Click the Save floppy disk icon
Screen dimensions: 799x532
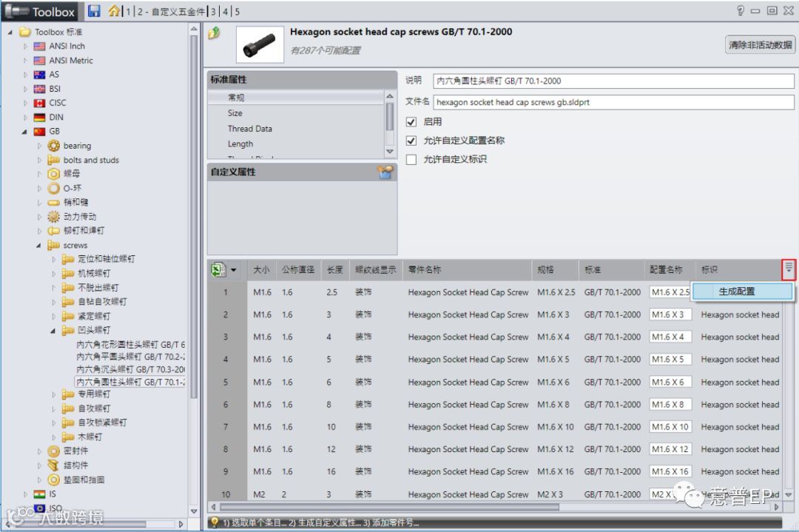(x=94, y=10)
